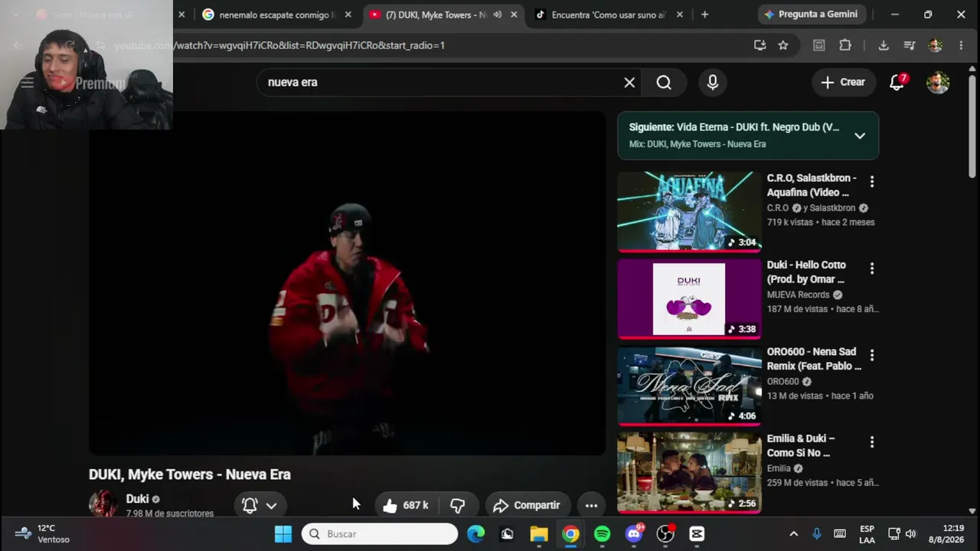The image size is (980, 551).
Task: Open Spotify from the taskbar
Action: point(603,534)
